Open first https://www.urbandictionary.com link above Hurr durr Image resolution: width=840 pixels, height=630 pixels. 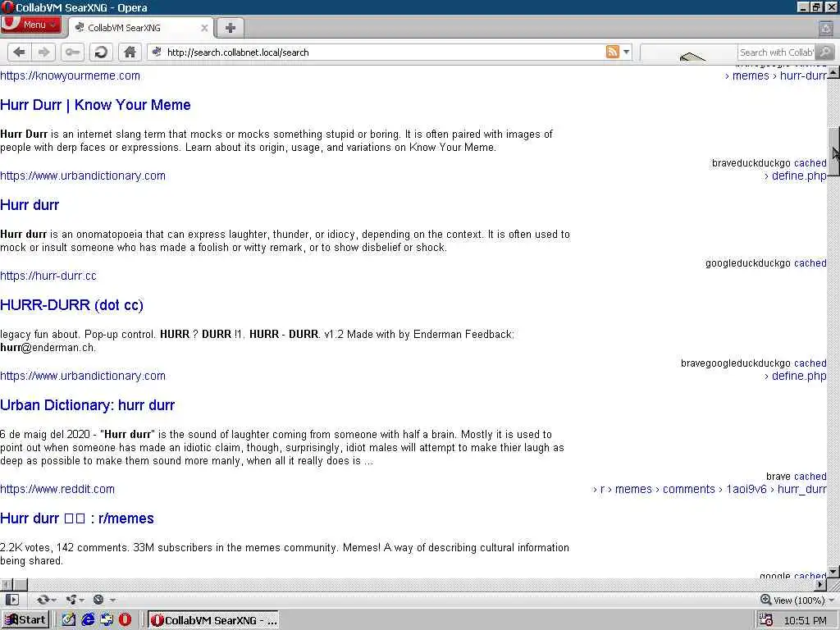click(83, 176)
